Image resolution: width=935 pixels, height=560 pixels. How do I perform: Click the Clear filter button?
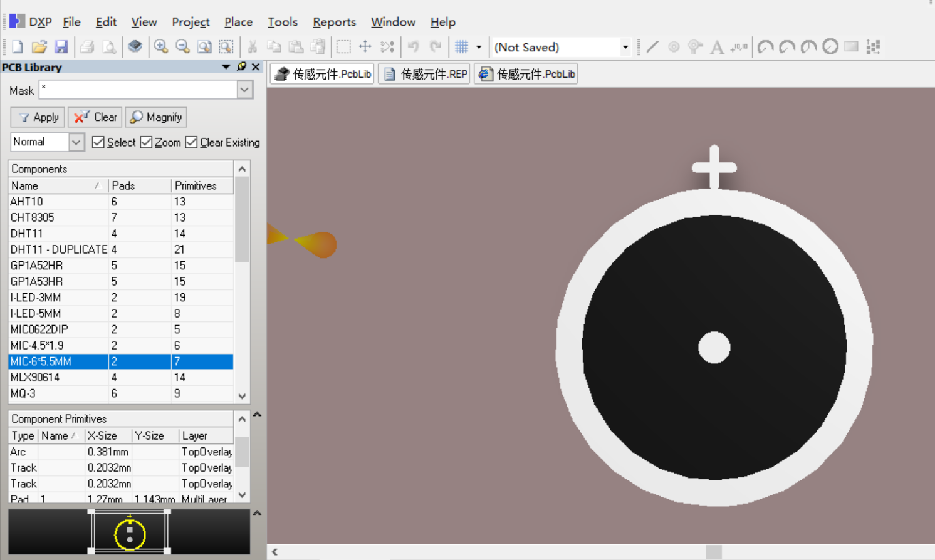[x=95, y=117]
